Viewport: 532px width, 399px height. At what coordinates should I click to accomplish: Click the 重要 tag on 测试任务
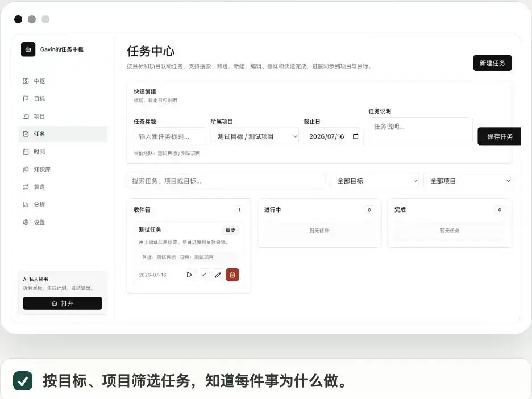click(231, 230)
